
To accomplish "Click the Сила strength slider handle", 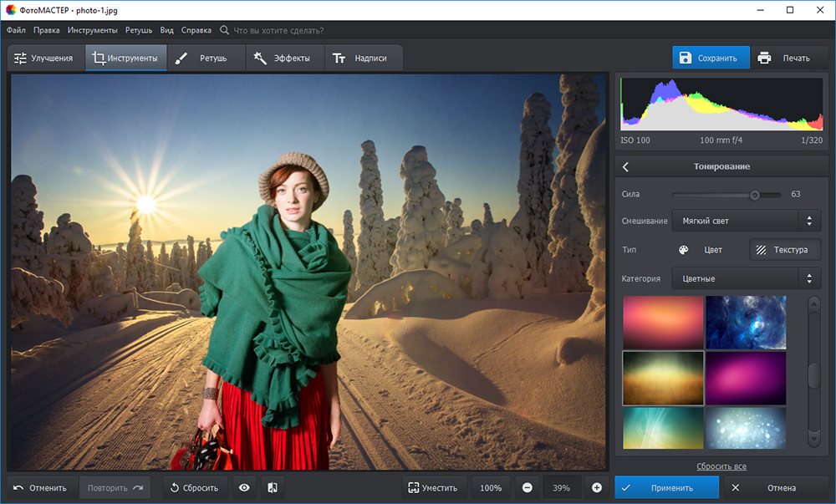I will tap(754, 195).
